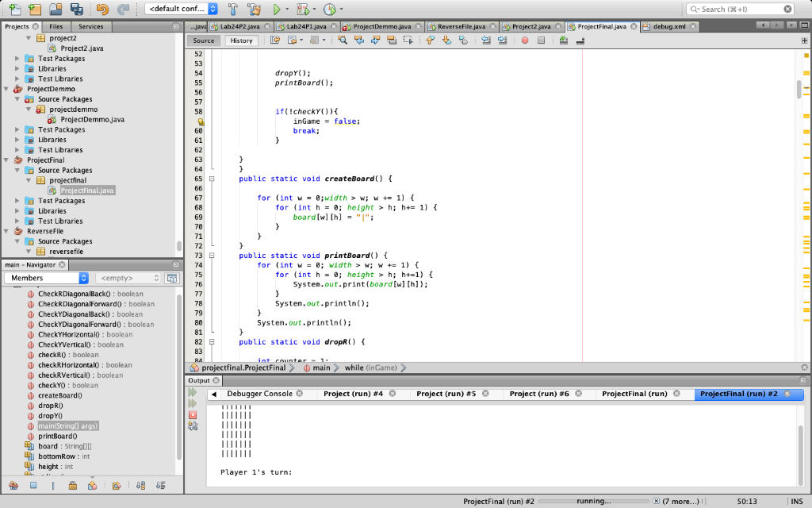812x508 pixels.
Task: Toggle Show Non-Public Members lock icon
Action: tap(72, 486)
